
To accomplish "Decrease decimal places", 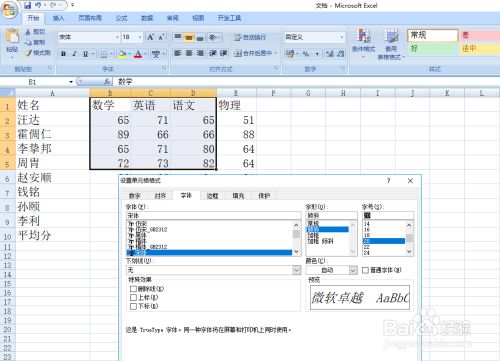I will [340, 54].
